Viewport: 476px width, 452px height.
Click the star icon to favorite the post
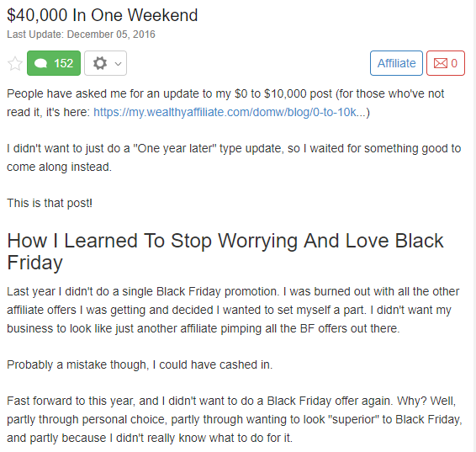pyautogui.click(x=15, y=63)
